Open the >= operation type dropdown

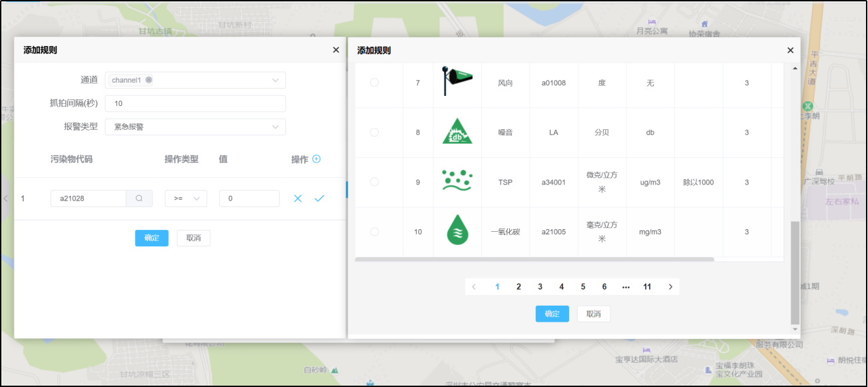pos(186,198)
